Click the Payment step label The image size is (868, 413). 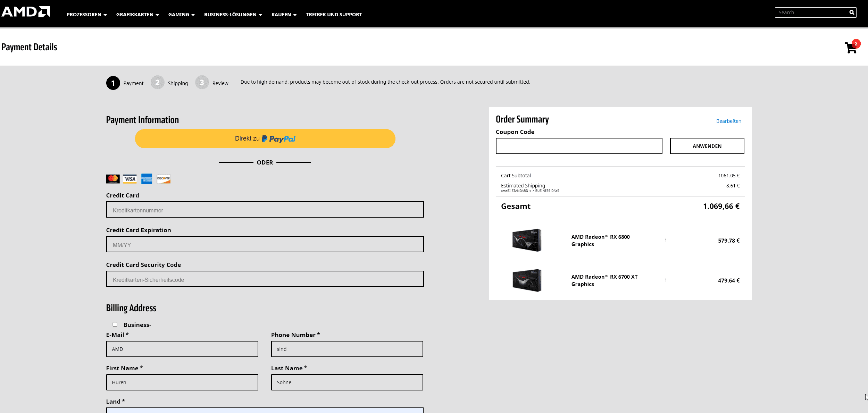tap(133, 83)
